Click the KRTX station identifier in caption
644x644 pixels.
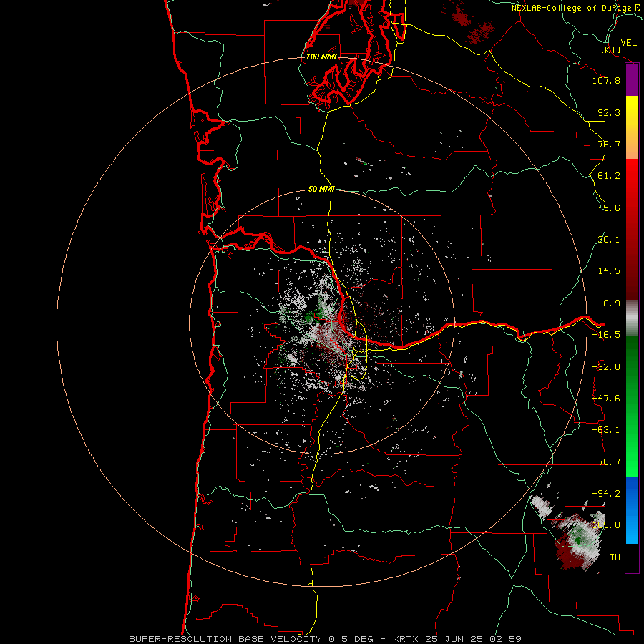click(406, 639)
